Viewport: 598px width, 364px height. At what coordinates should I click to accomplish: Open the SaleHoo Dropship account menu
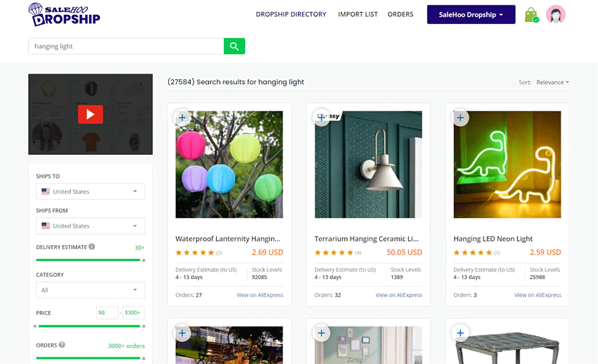pos(471,15)
